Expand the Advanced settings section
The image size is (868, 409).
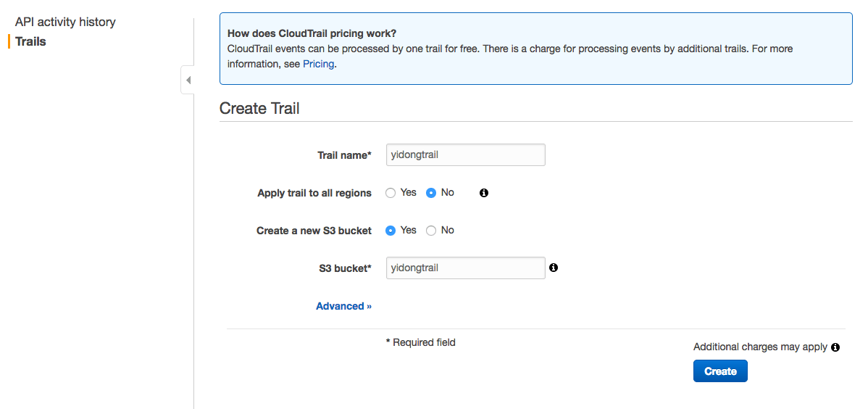(343, 306)
